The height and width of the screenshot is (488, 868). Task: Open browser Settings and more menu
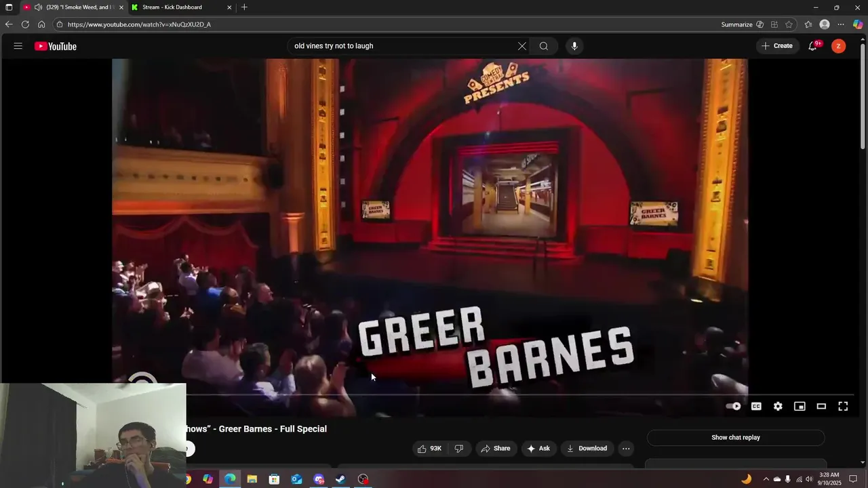[x=841, y=24]
